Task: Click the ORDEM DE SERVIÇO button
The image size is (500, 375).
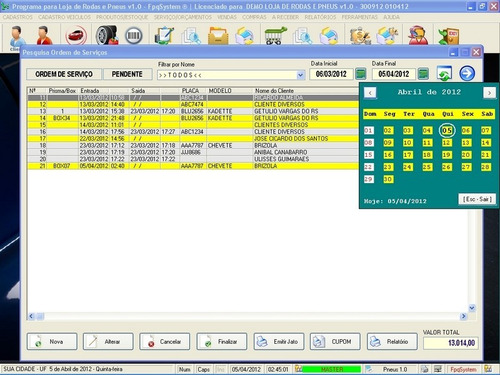Action: tap(64, 74)
